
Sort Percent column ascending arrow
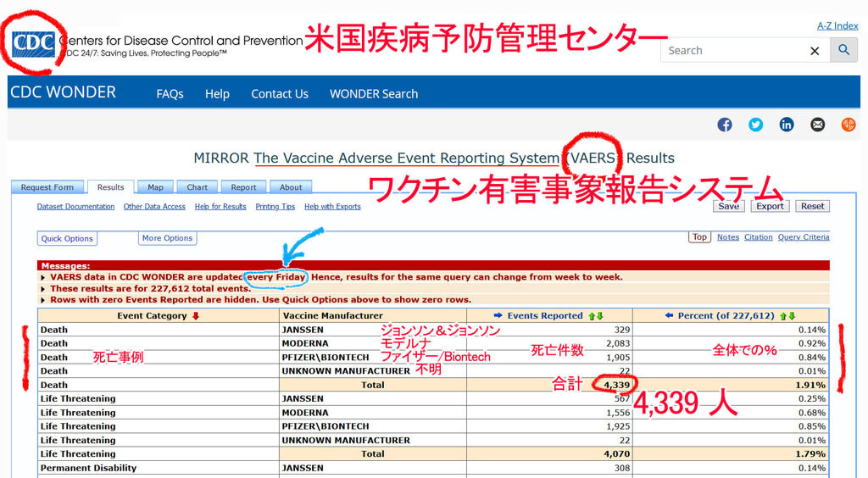coord(783,316)
